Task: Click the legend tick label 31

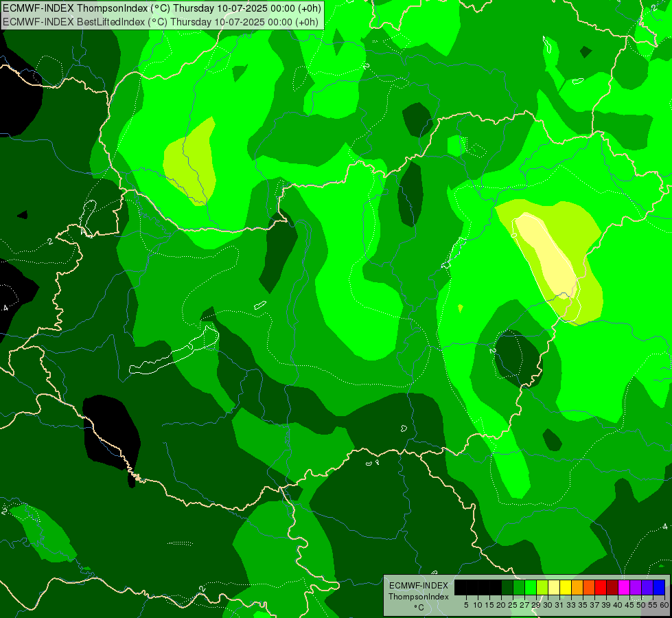Action: [x=559, y=605]
